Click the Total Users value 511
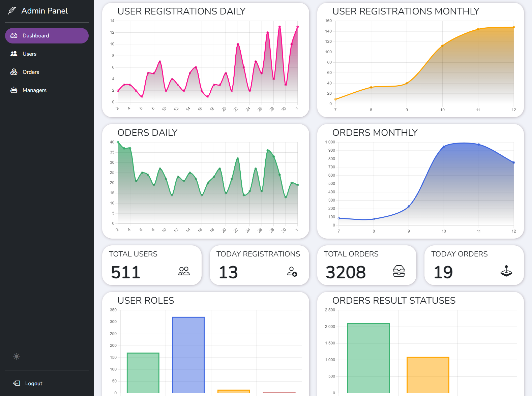Screen dimensions: 532x396 tap(126, 272)
